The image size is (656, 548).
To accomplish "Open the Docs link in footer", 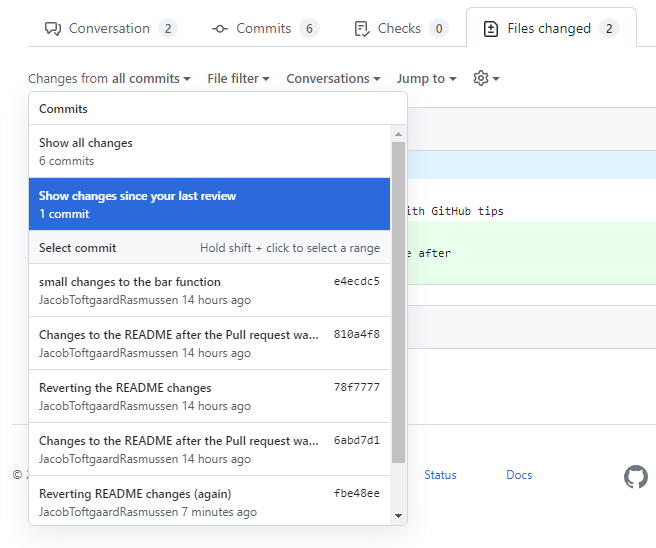I will pyautogui.click(x=519, y=475).
